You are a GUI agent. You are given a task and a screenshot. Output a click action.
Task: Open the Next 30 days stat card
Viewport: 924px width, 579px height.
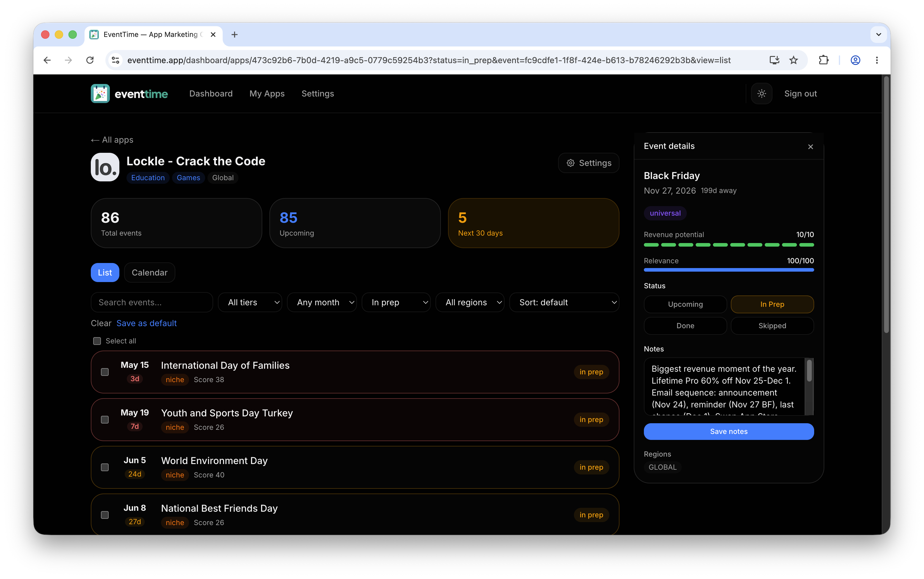click(x=533, y=223)
